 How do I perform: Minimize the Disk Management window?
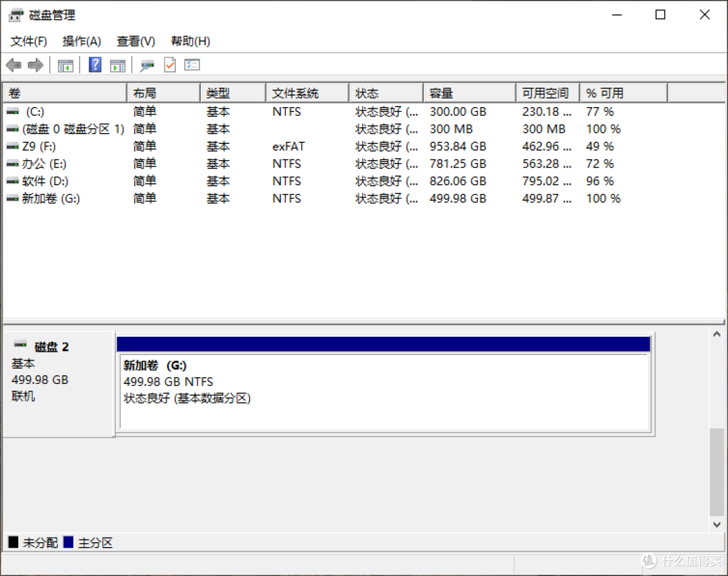tap(617, 15)
